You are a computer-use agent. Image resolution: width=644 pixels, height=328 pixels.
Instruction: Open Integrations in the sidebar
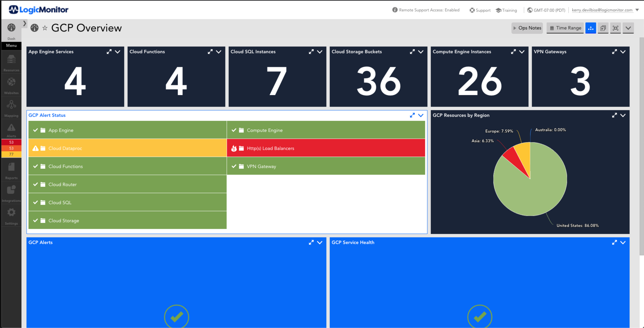coord(11,193)
